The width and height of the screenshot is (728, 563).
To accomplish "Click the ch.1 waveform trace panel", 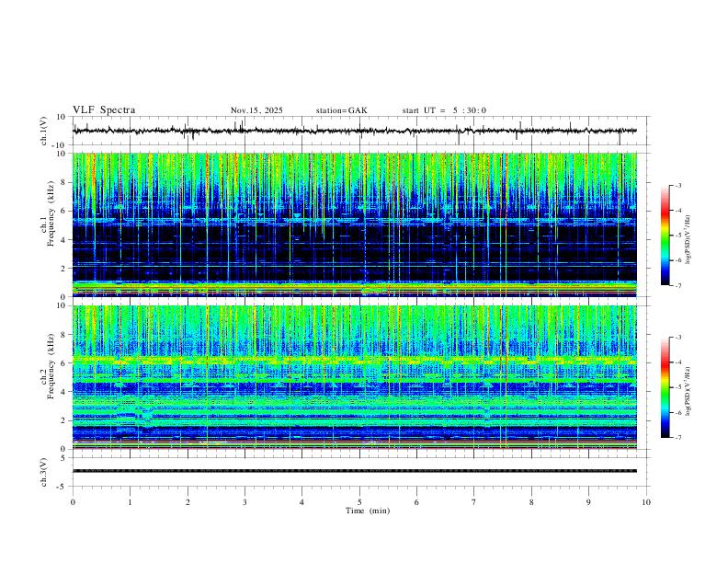I will [x=360, y=131].
